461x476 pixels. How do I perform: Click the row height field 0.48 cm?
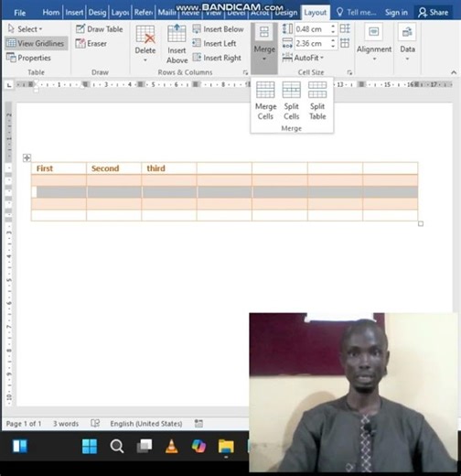(312, 29)
